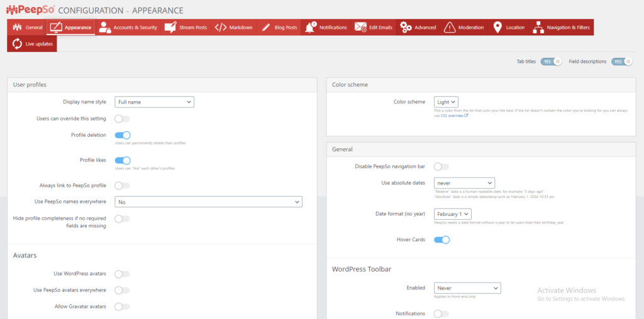
Task: Go to the Advanced tab label
Action: (x=425, y=28)
